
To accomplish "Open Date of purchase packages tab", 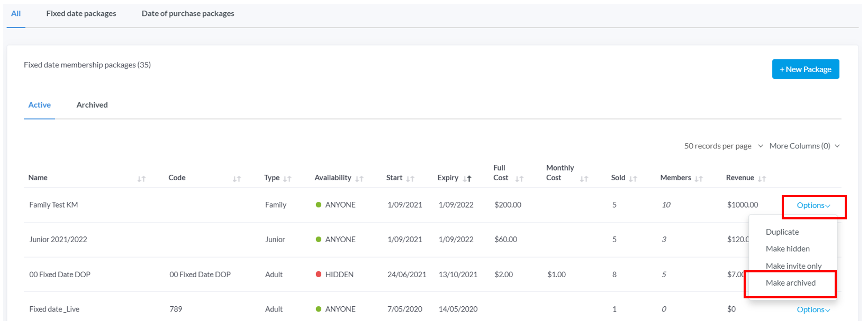I will pyautogui.click(x=188, y=14).
